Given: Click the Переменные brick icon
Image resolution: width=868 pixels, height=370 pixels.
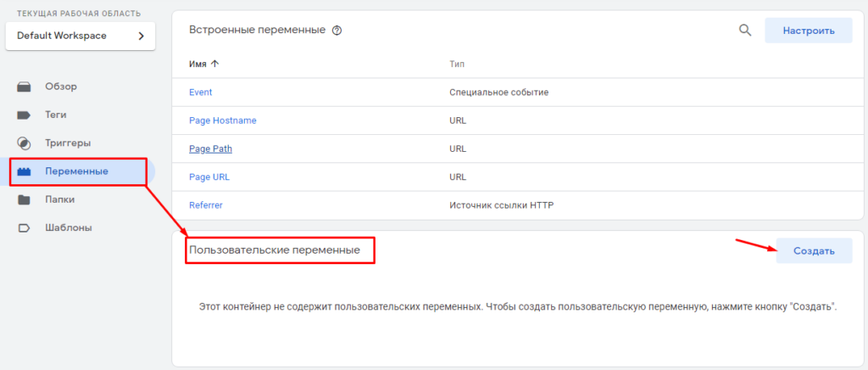Looking at the screenshot, I should pyautogui.click(x=24, y=171).
